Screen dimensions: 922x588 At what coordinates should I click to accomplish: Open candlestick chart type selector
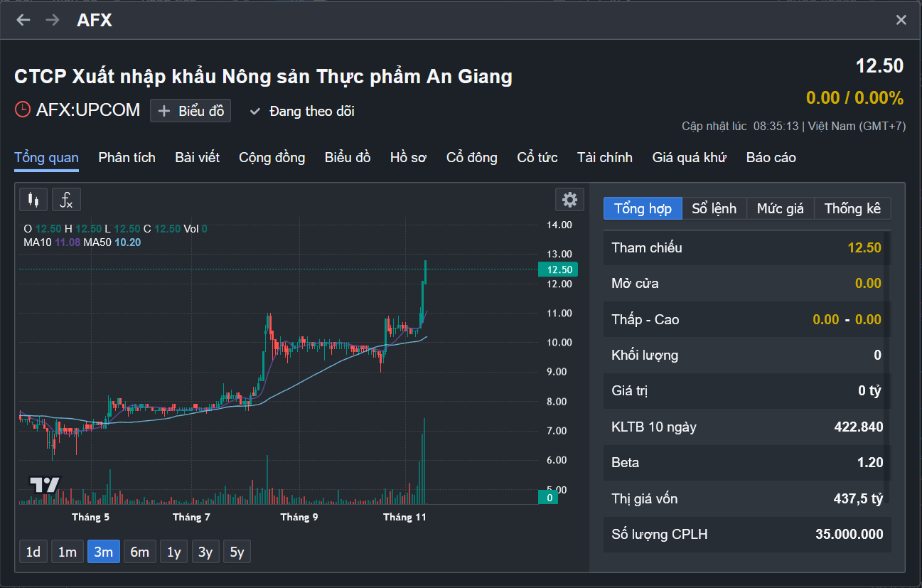tap(33, 200)
